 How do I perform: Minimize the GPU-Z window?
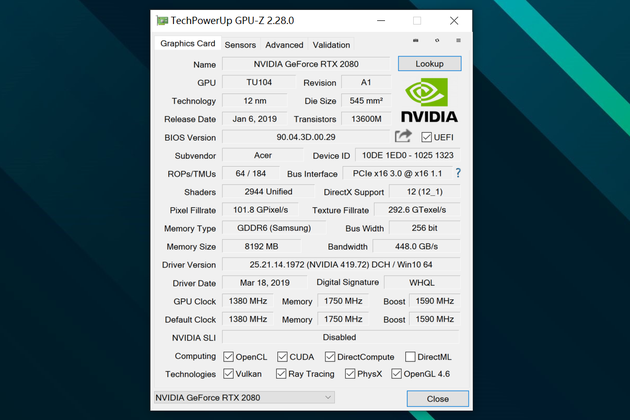(381, 20)
